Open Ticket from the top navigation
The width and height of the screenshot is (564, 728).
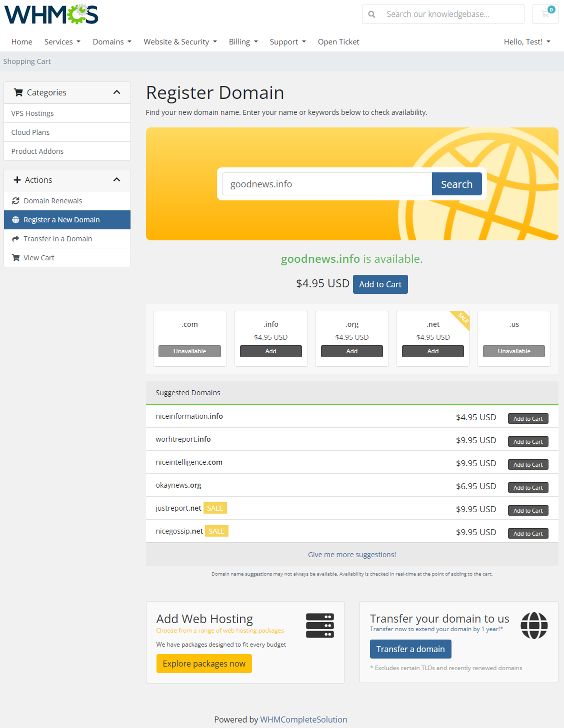point(338,41)
